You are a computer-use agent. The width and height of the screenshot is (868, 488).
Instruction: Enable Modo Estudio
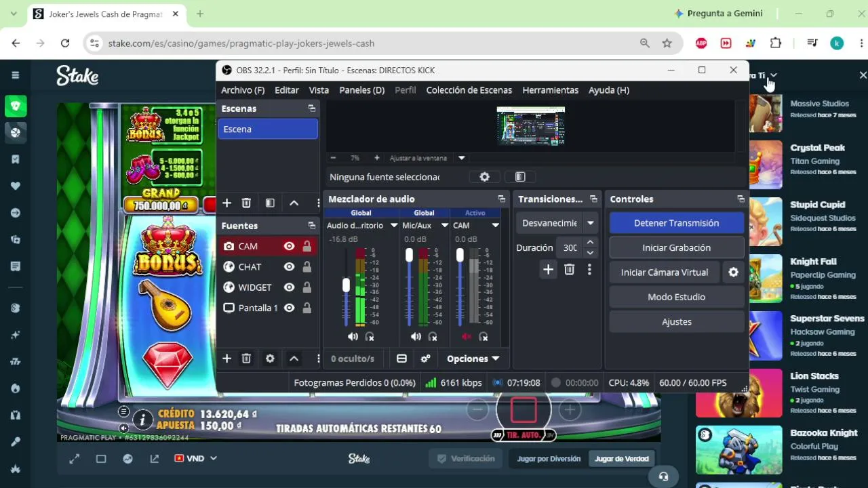point(677,297)
